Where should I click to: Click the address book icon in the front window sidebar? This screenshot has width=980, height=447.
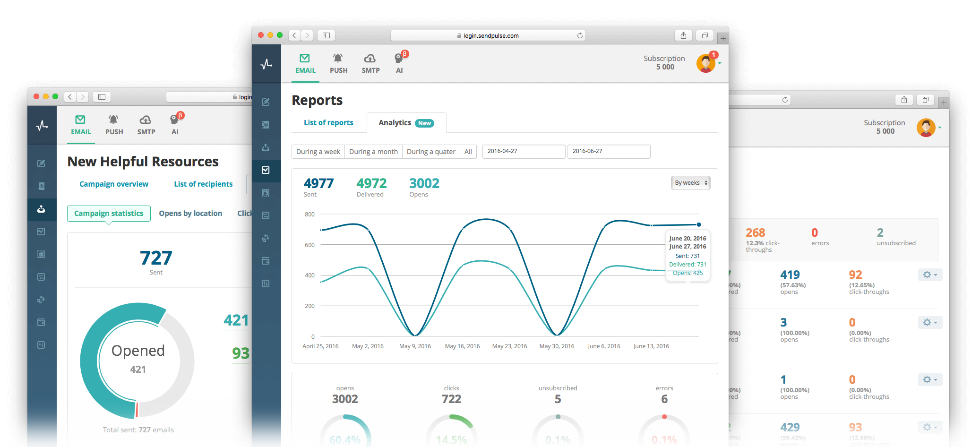point(266,125)
